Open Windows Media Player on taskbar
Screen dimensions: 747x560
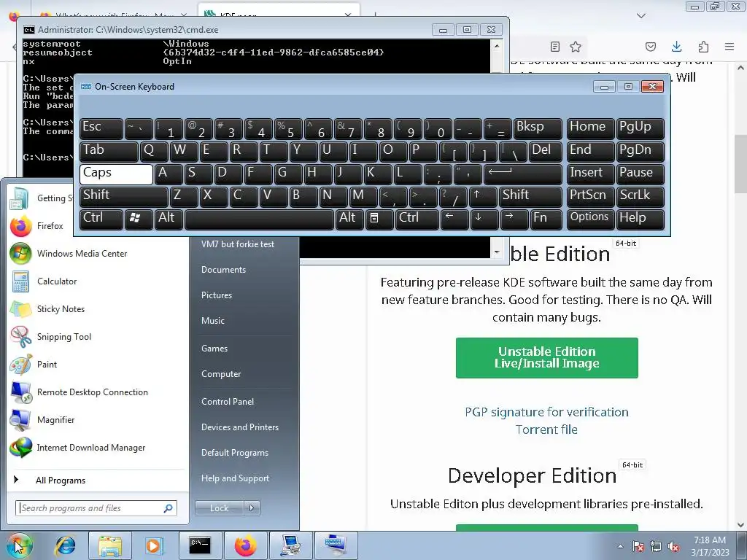click(x=153, y=545)
